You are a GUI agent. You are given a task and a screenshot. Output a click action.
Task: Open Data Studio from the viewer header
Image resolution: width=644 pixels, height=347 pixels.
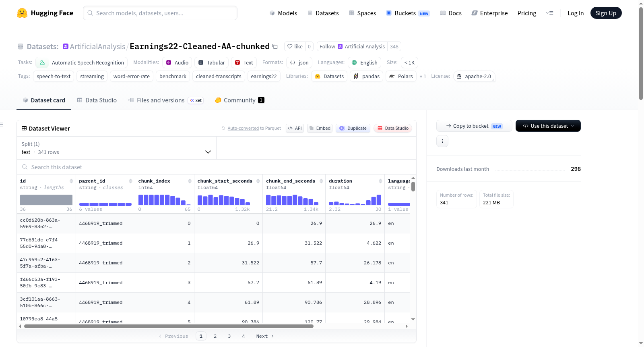tap(393, 128)
